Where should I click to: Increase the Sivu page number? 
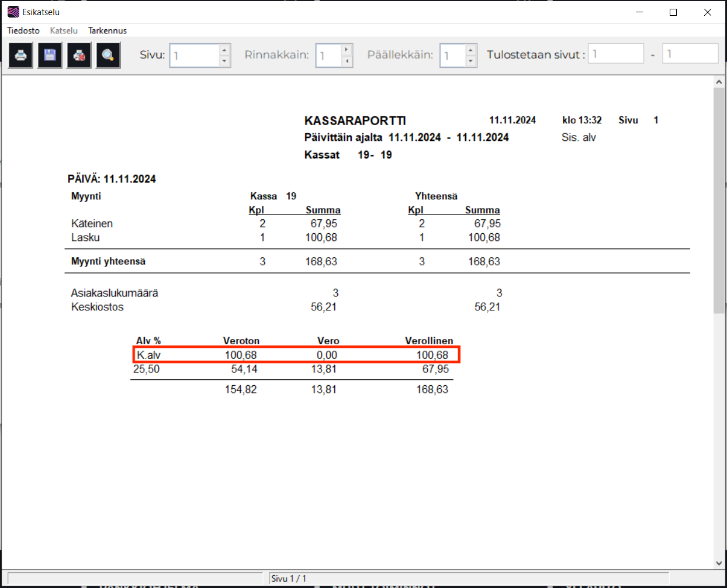[224, 50]
